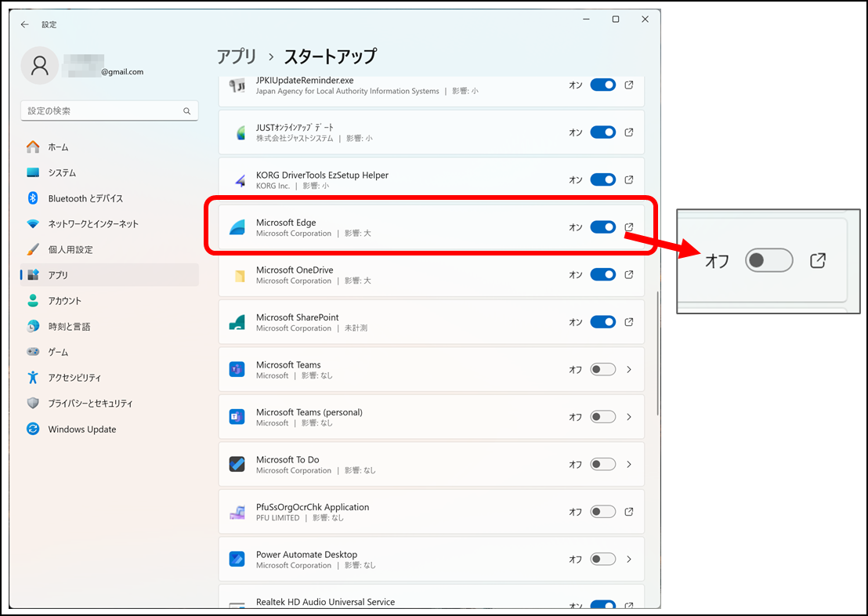868x616 pixels.
Task: Click the back arrow in title bar
Action: pyautogui.click(x=24, y=24)
